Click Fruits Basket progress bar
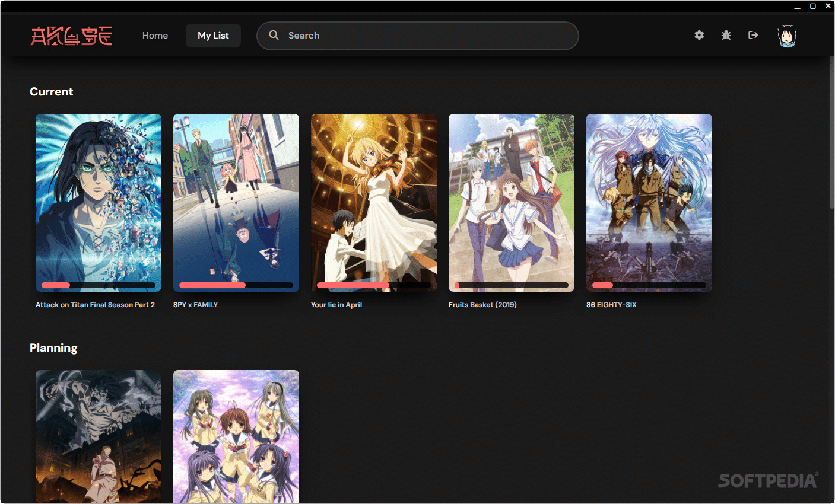 pos(512,285)
